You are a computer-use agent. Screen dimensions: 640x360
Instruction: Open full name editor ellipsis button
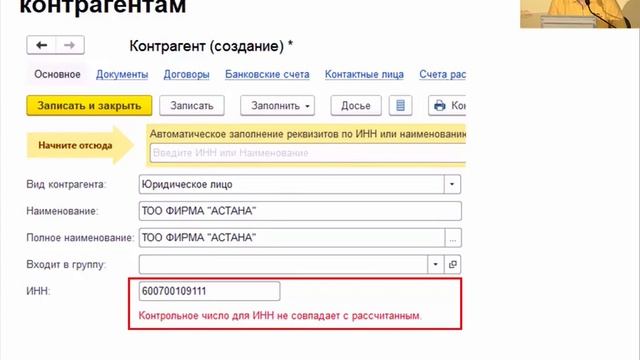click(x=453, y=238)
